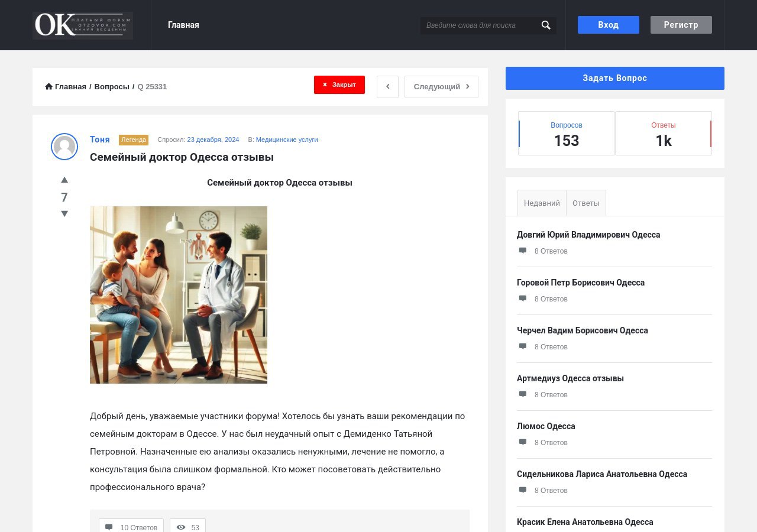The height and width of the screenshot is (532, 757).
Task: Open the 10 Ответов comments button
Action: [131, 527]
